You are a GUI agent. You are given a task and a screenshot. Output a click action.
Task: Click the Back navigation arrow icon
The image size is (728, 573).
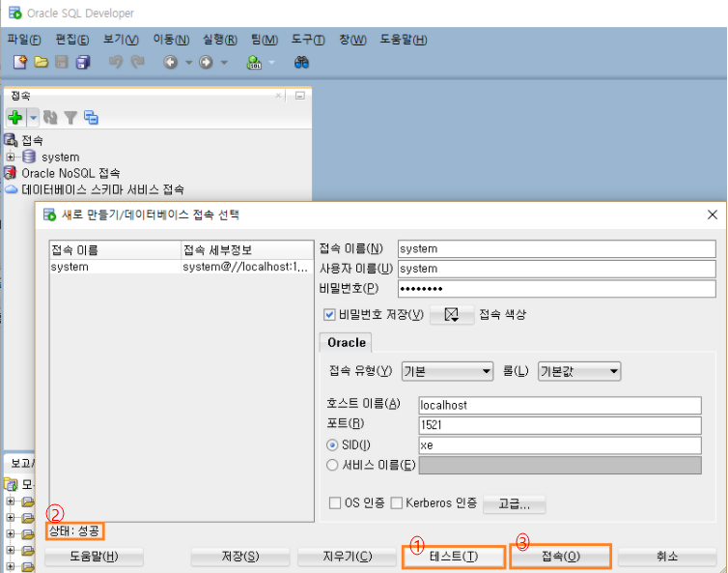coord(170,62)
